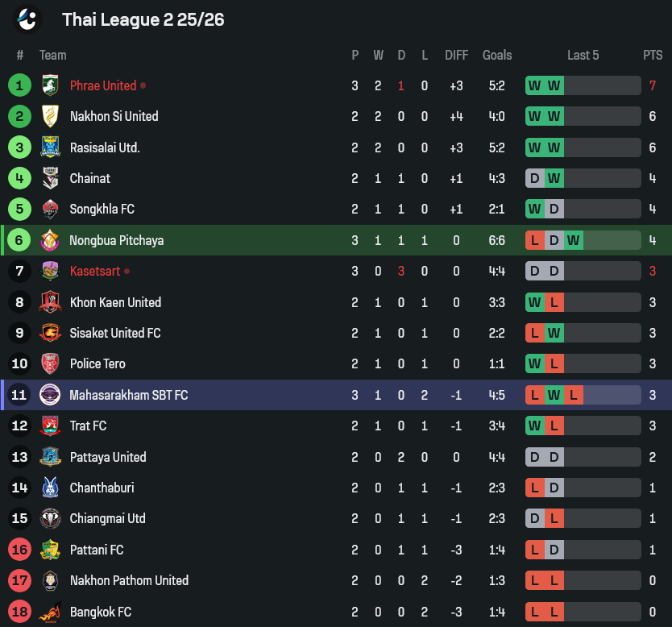
Task: Sort table by PTS column header
Action: 653,56
